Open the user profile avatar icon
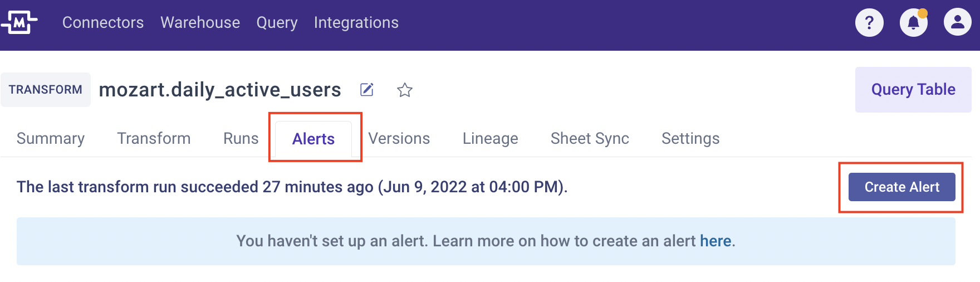 pos(958,22)
